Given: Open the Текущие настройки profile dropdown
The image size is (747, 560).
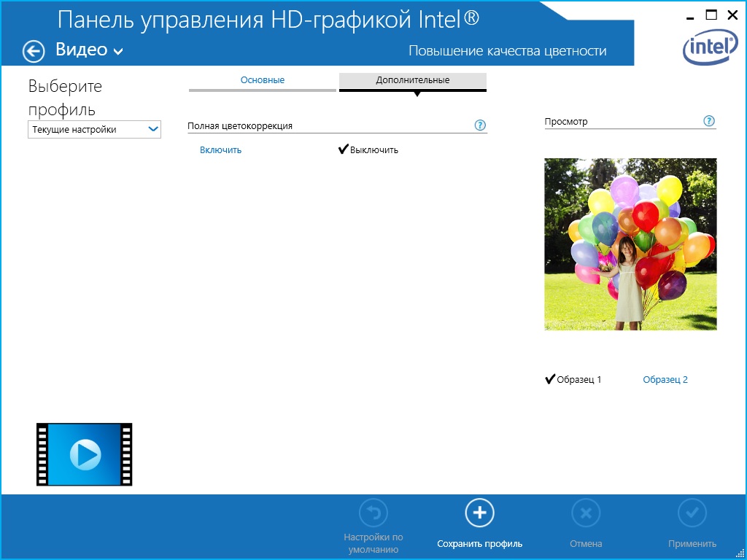Looking at the screenshot, I should [94, 130].
